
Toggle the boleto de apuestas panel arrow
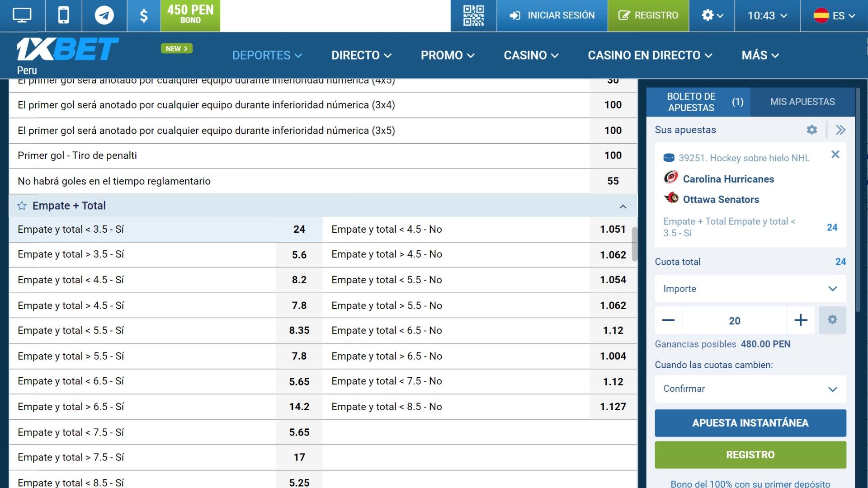click(840, 130)
